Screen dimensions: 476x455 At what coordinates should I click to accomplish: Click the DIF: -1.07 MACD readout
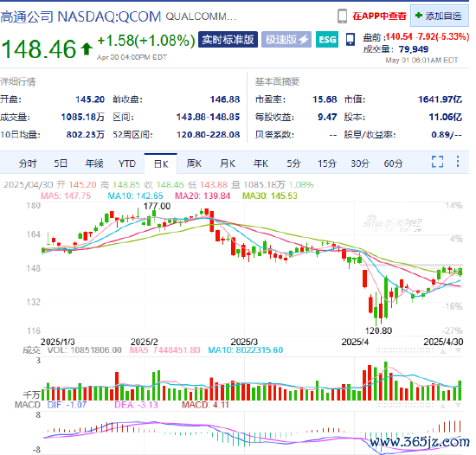click(x=67, y=405)
